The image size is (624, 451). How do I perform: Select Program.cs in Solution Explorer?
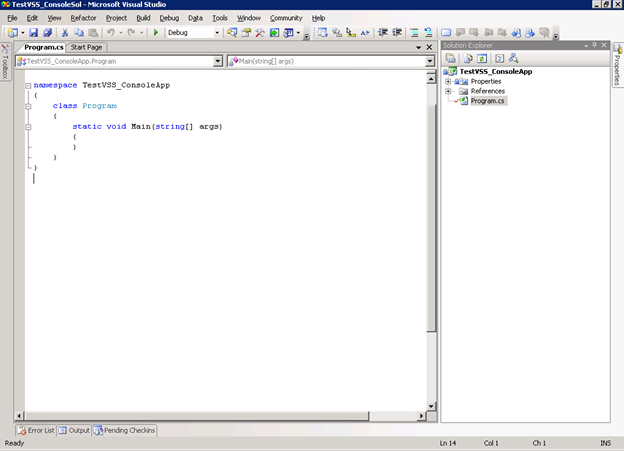pyautogui.click(x=487, y=101)
